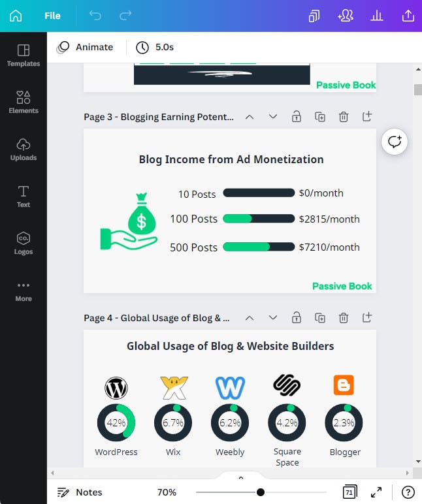Edit Page 4 title text
Image resolution: width=422 pixels, height=504 pixels.
coord(157,318)
